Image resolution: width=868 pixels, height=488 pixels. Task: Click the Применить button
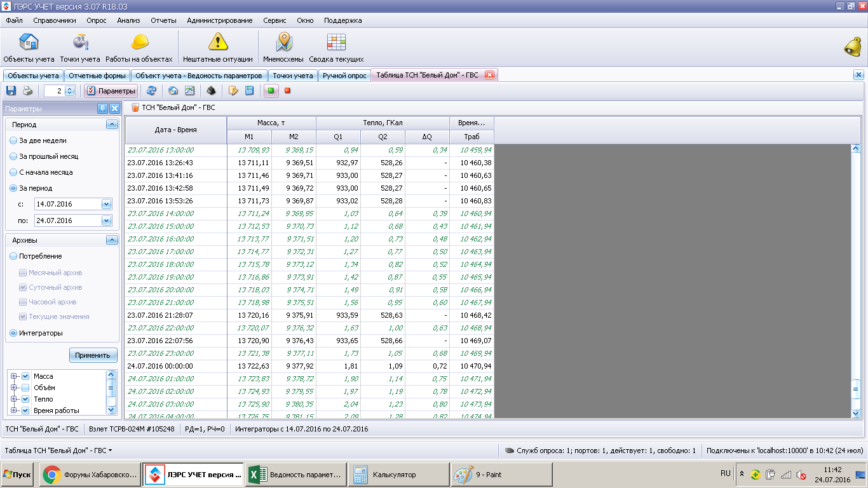pos(93,355)
